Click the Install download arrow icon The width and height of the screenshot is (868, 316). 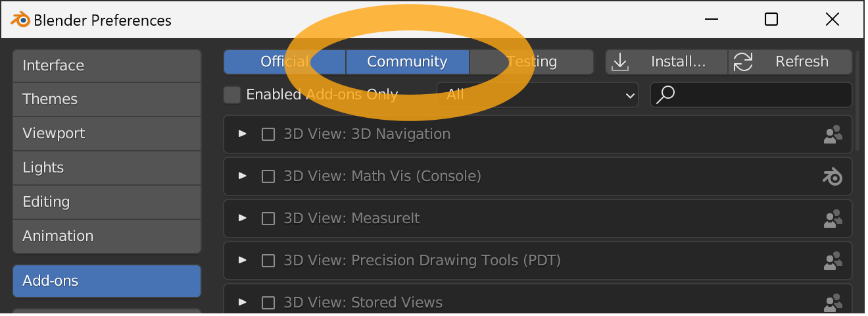pos(620,62)
